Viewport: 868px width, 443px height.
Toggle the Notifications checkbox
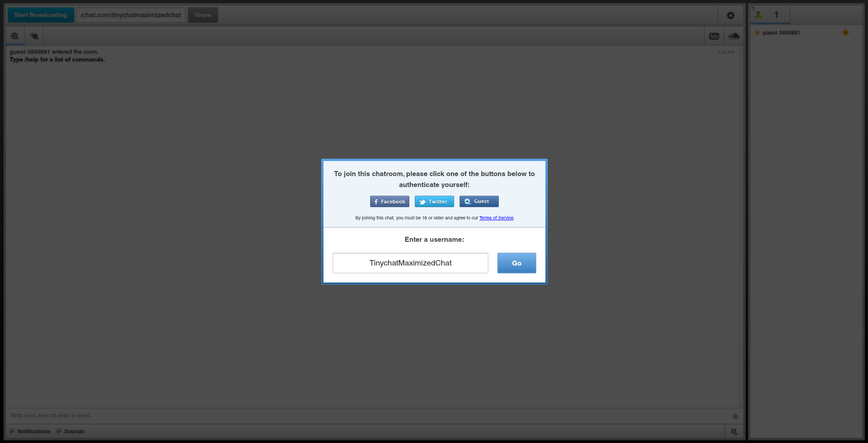coord(12,431)
